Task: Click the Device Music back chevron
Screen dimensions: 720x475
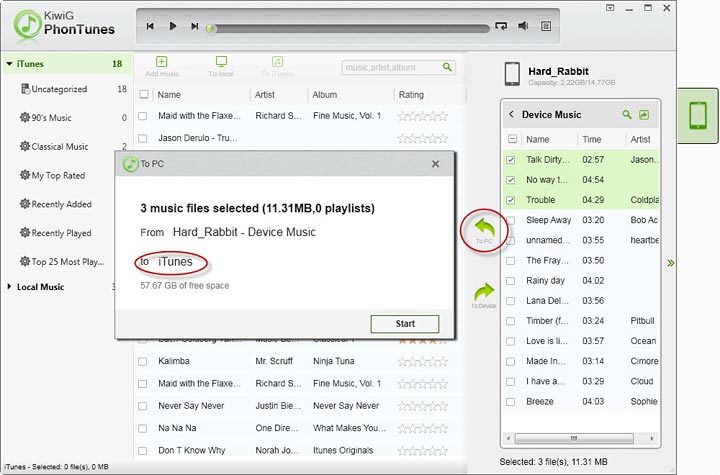Action: [511, 114]
